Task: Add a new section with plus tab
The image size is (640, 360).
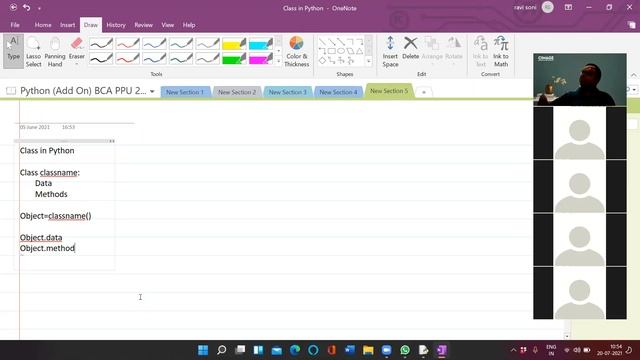Action: pos(424,92)
